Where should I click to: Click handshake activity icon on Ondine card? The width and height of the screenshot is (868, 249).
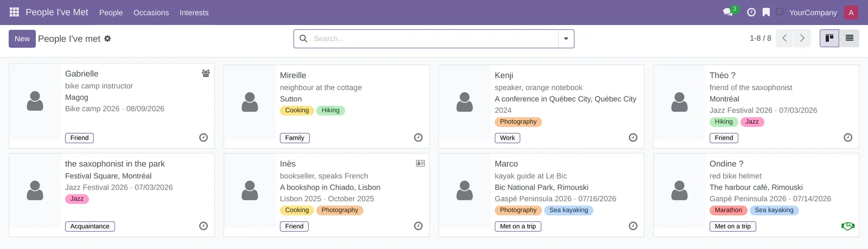coord(848,226)
